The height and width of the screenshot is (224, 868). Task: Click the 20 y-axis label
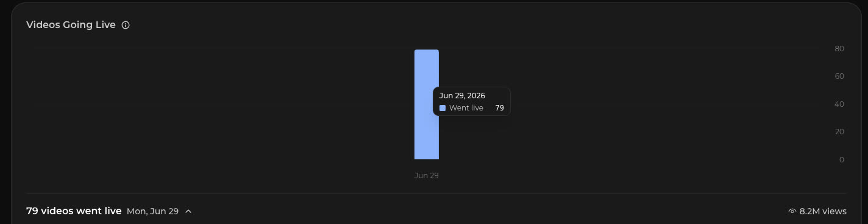coord(839,132)
